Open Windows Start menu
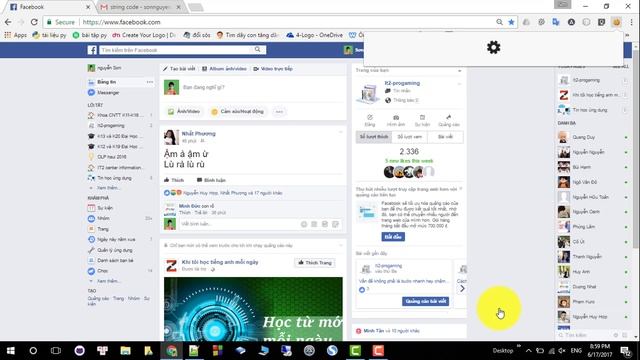This screenshot has width=640, height=360. click(11, 351)
